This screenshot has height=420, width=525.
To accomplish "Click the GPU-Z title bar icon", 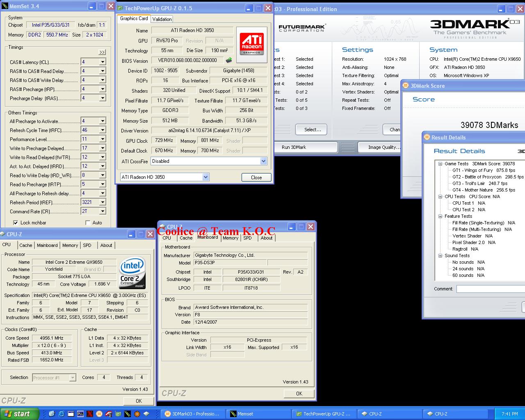I will click(120, 8).
